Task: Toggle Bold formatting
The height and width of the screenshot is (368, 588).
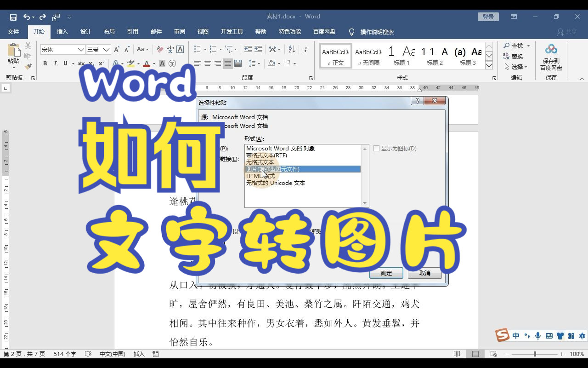Action: coord(45,63)
